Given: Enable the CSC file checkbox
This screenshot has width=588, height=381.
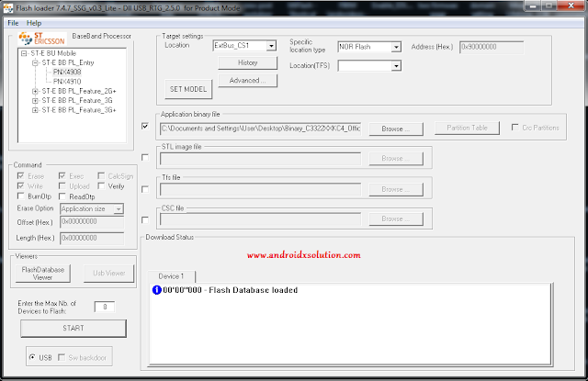Looking at the screenshot, I should pyautogui.click(x=145, y=220).
